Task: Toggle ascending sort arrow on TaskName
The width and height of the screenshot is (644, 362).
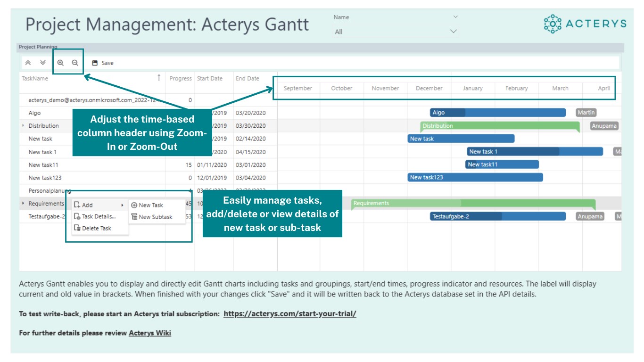Action: pyautogui.click(x=159, y=78)
